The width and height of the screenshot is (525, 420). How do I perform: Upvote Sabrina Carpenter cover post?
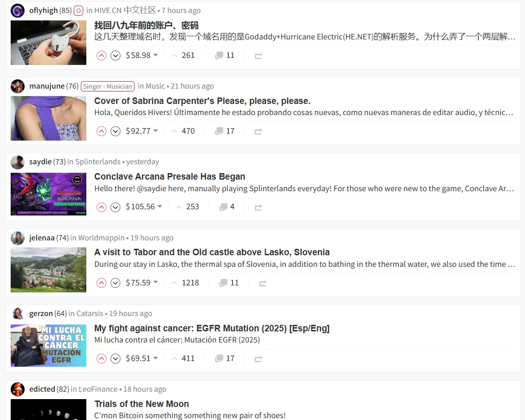(101, 131)
